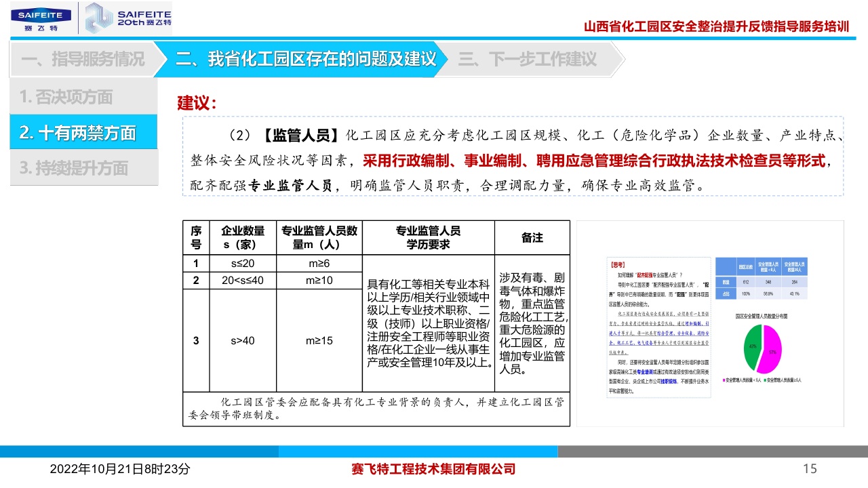
Task: Select the m≥15 table cell
Action: click(319, 340)
